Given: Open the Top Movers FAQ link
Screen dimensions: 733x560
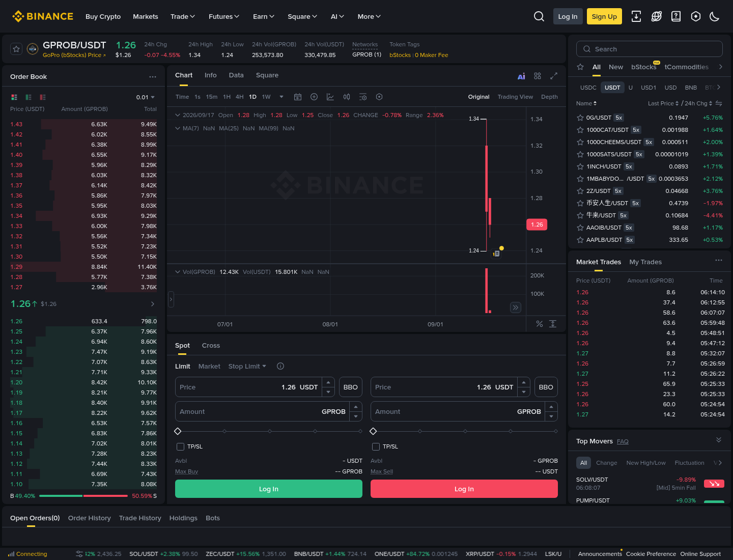Looking at the screenshot, I should coord(623,441).
